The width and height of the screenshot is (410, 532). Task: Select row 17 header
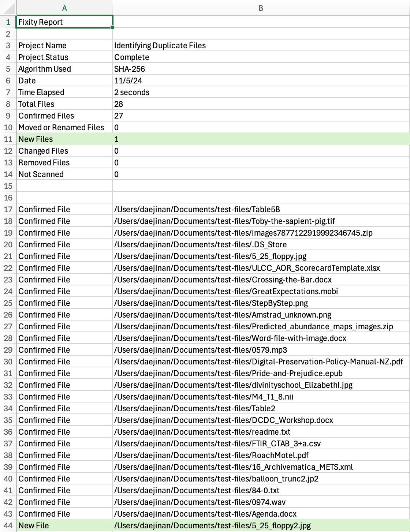pyautogui.click(x=8, y=209)
